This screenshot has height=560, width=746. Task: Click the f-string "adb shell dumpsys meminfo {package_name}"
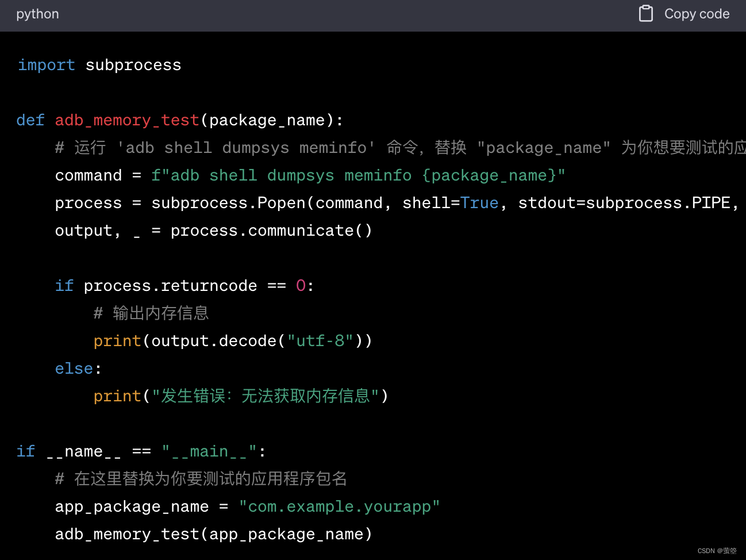[359, 175]
